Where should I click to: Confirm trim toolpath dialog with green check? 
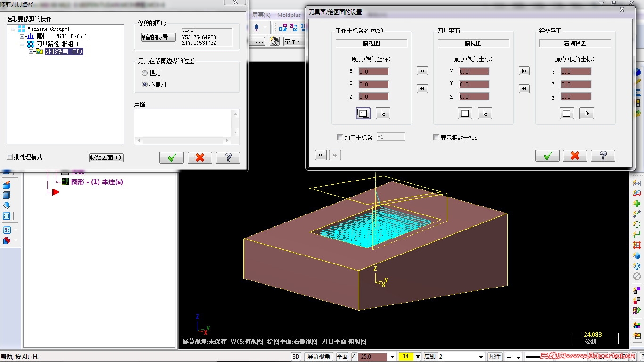click(x=172, y=157)
